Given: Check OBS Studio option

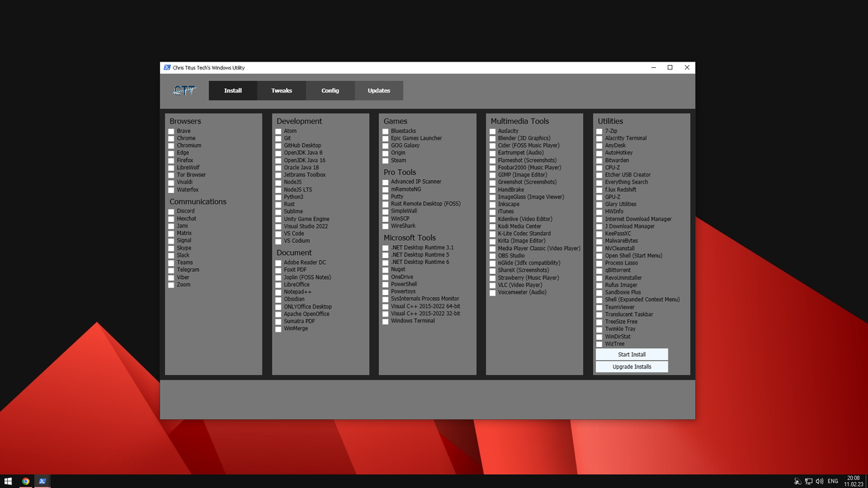Looking at the screenshot, I should click(x=493, y=255).
